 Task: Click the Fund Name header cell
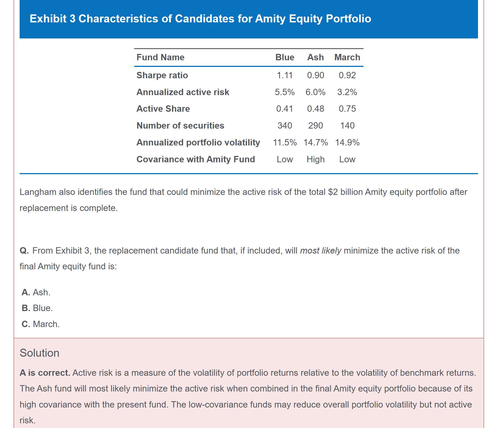pos(160,58)
